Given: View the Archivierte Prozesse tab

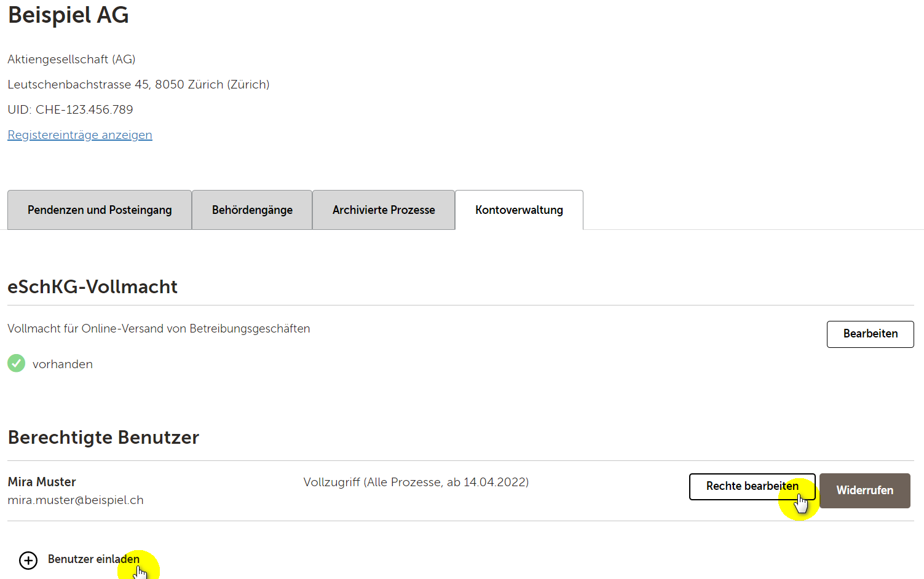Looking at the screenshot, I should pyautogui.click(x=383, y=210).
